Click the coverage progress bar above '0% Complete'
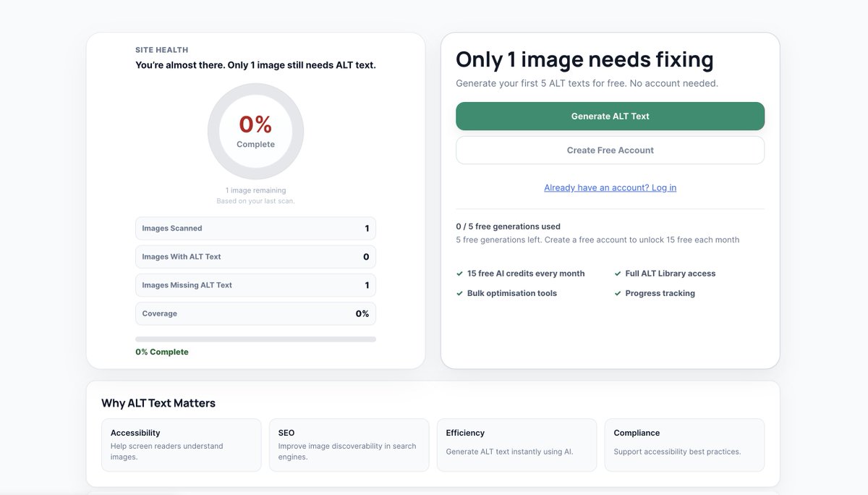The image size is (868, 495). [x=255, y=339]
